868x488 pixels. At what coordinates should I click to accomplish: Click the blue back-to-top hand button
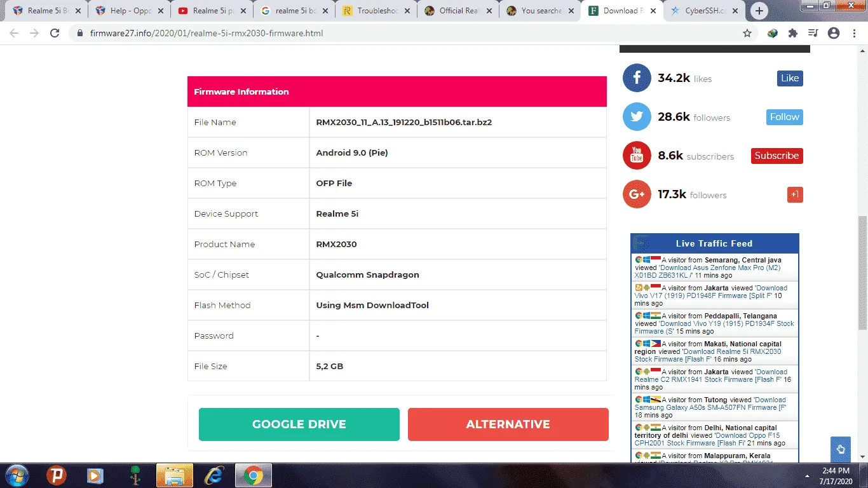point(841,449)
